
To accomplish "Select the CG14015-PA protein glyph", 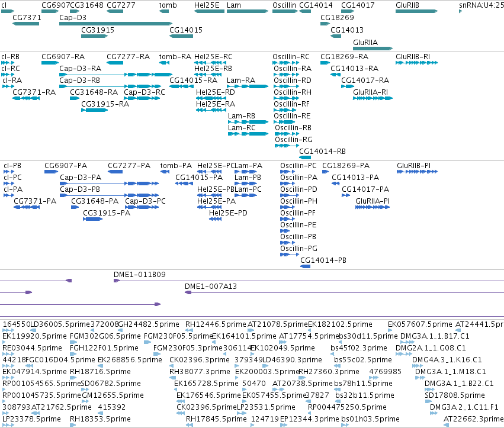I will [x=184, y=184].
